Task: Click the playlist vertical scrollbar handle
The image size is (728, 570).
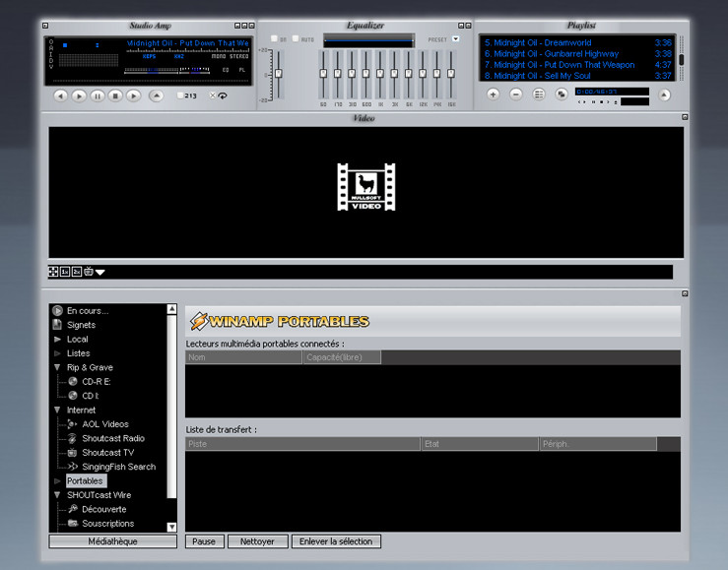Action: point(681,59)
